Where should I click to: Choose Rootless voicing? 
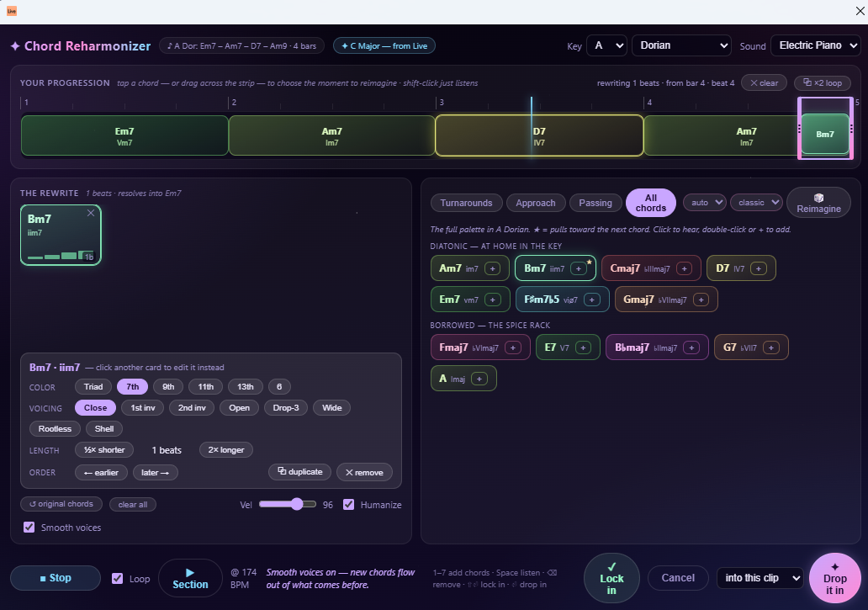55,429
